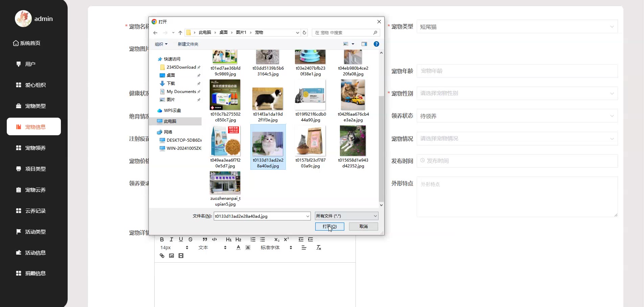Viewport: 644px width, 307px height.
Task: Insert a hyperlink with the link icon
Action: [x=162, y=256]
